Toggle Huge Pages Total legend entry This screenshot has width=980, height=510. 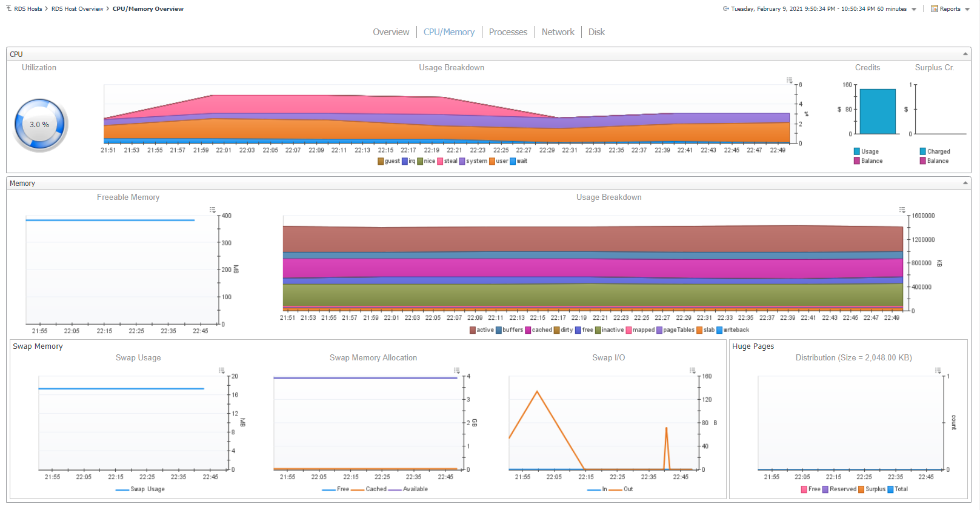pos(898,489)
